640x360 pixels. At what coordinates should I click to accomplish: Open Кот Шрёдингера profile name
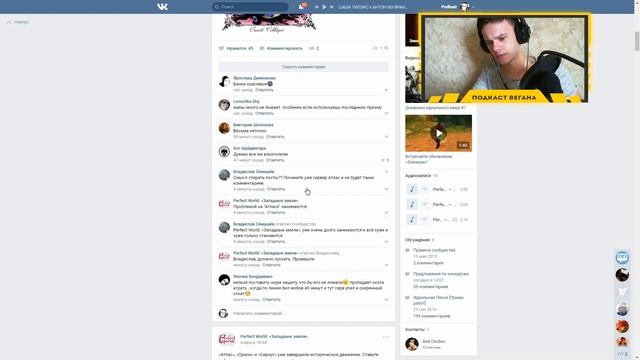249,148
